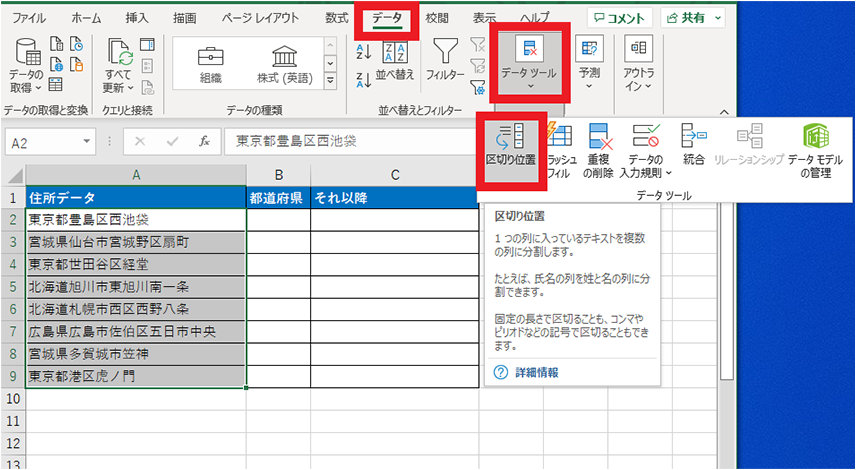Collapse the ribbon with the caret
Image resolution: width=856 pixels, height=470 pixels.
click(724, 111)
